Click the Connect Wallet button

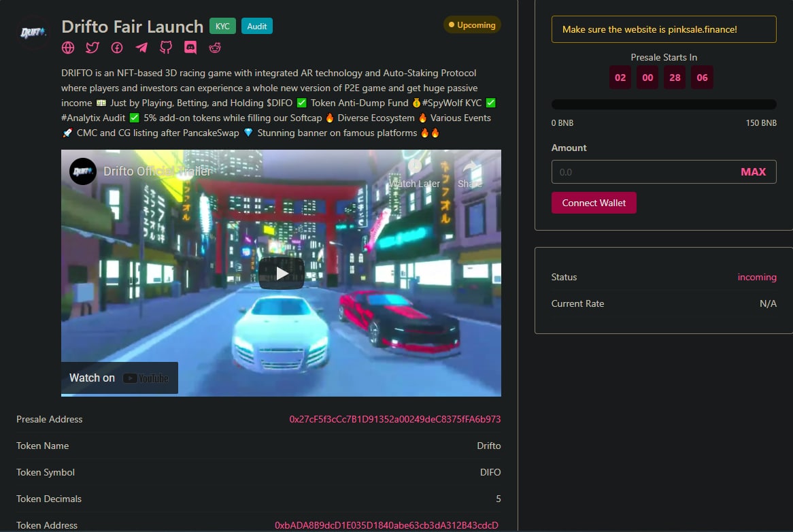click(594, 203)
